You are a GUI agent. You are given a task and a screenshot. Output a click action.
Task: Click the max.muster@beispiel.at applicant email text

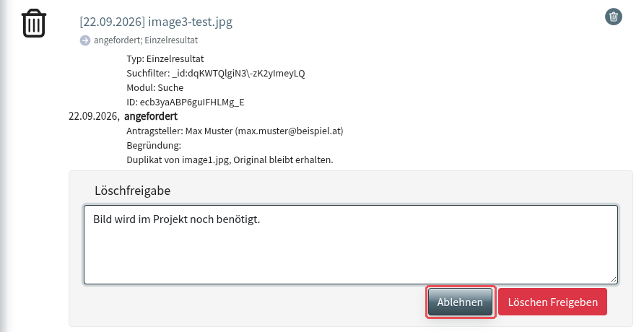point(289,131)
